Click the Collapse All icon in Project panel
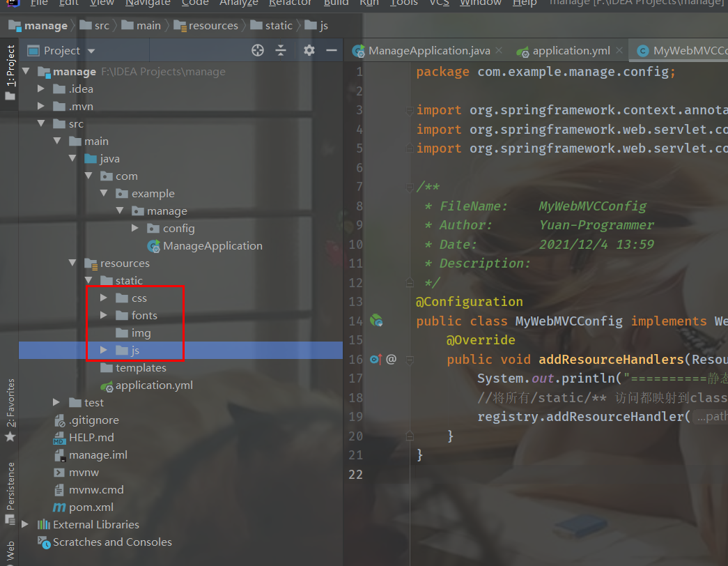Viewport: 728px width, 566px height. click(281, 50)
